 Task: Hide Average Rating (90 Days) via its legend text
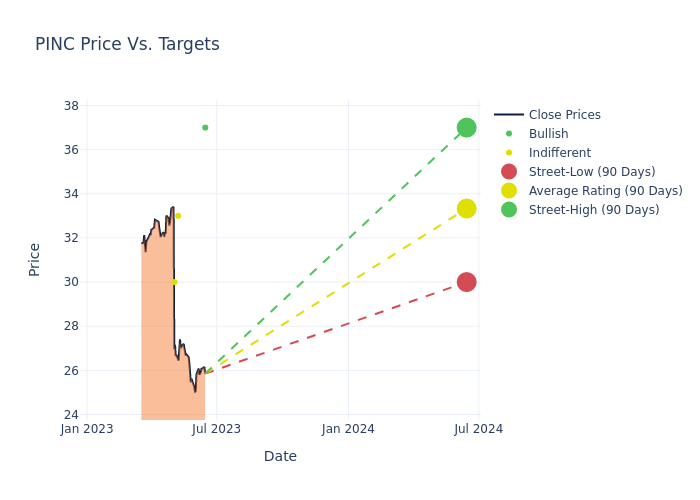(x=605, y=191)
